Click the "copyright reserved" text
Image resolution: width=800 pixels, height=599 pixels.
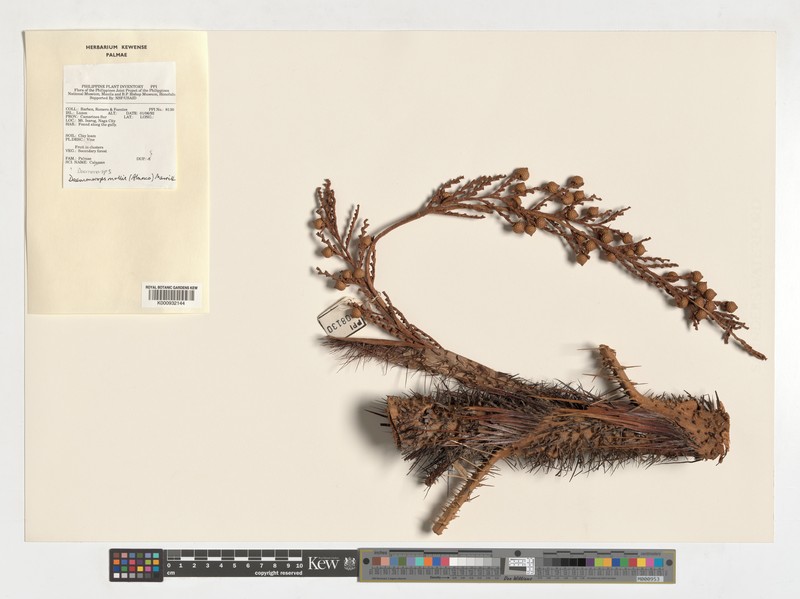(278, 573)
